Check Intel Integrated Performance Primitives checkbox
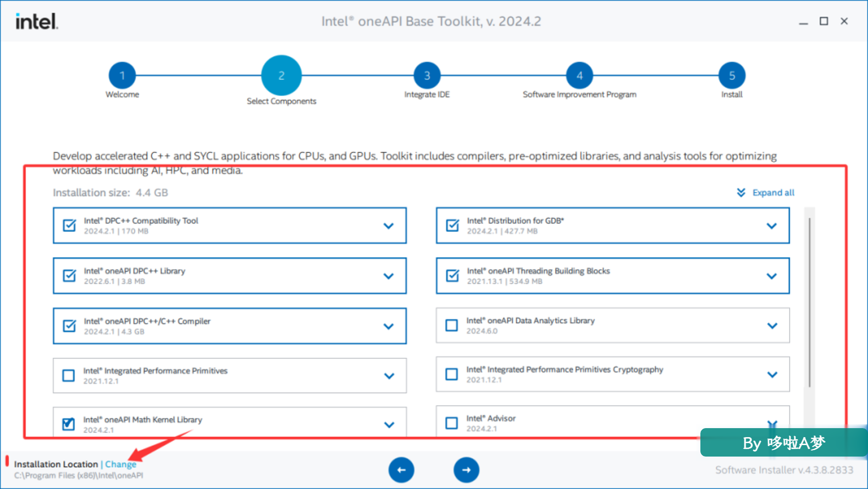Viewport: 868px width, 489px height. pos(68,375)
